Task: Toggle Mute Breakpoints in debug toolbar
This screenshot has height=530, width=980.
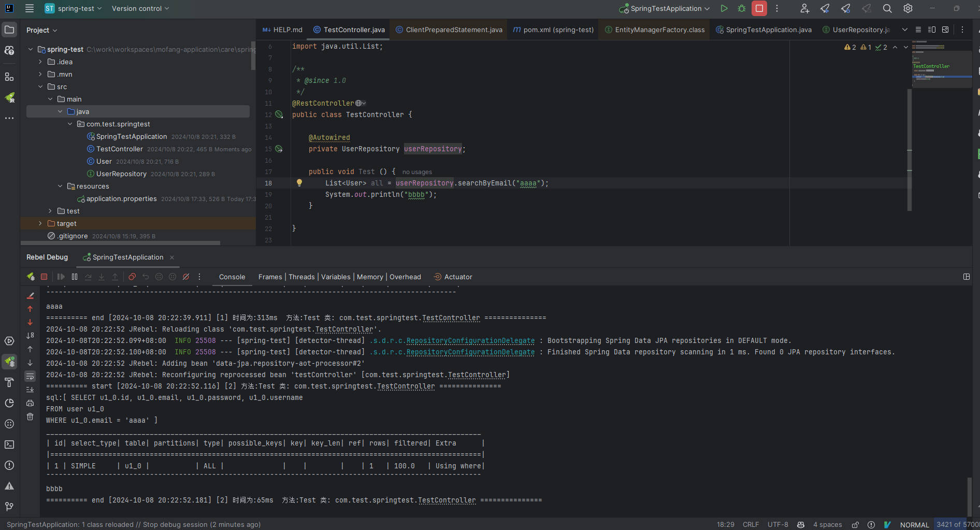Action: point(186,277)
